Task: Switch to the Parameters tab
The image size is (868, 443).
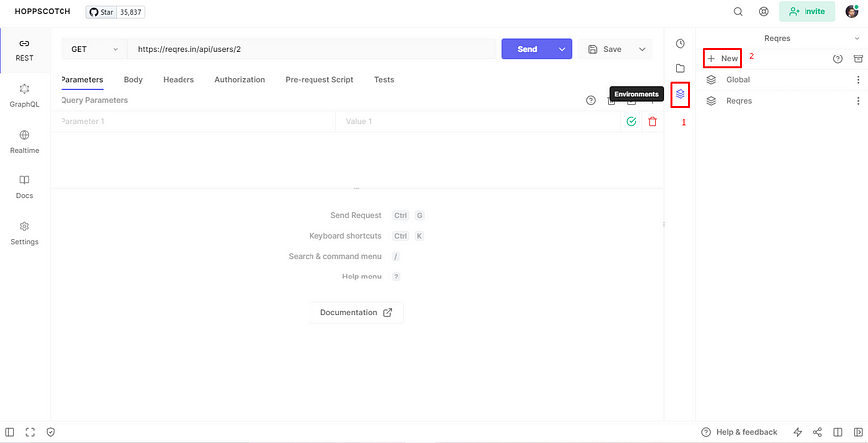Action: (x=82, y=80)
